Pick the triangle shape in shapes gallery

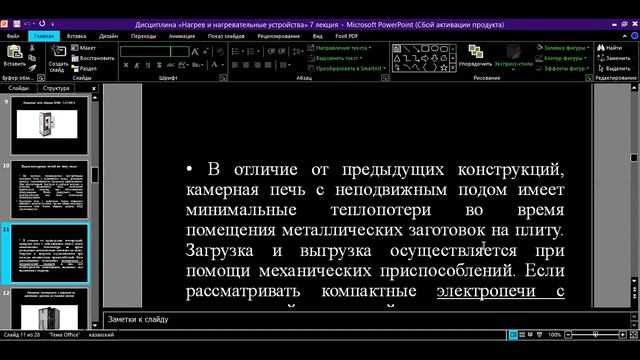[x=397, y=58]
